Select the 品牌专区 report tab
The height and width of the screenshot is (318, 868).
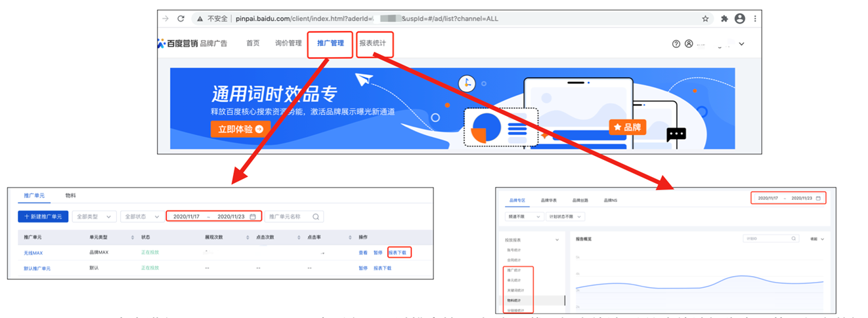518,199
